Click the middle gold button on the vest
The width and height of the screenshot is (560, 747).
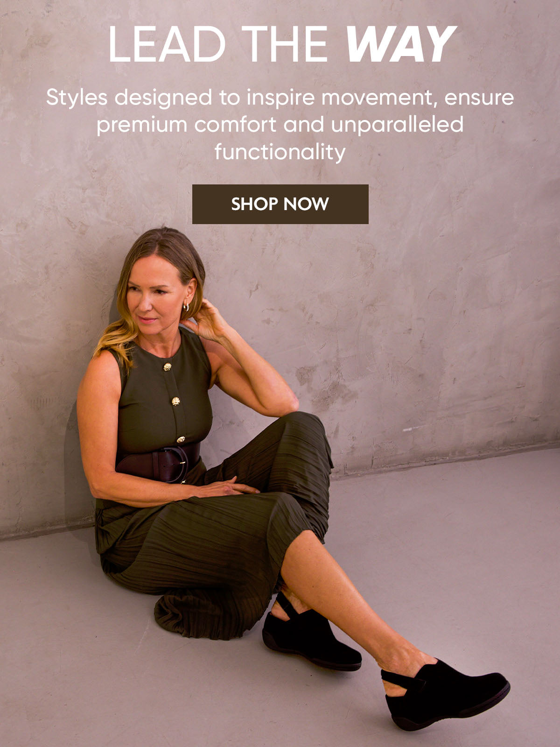coord(176,401)
